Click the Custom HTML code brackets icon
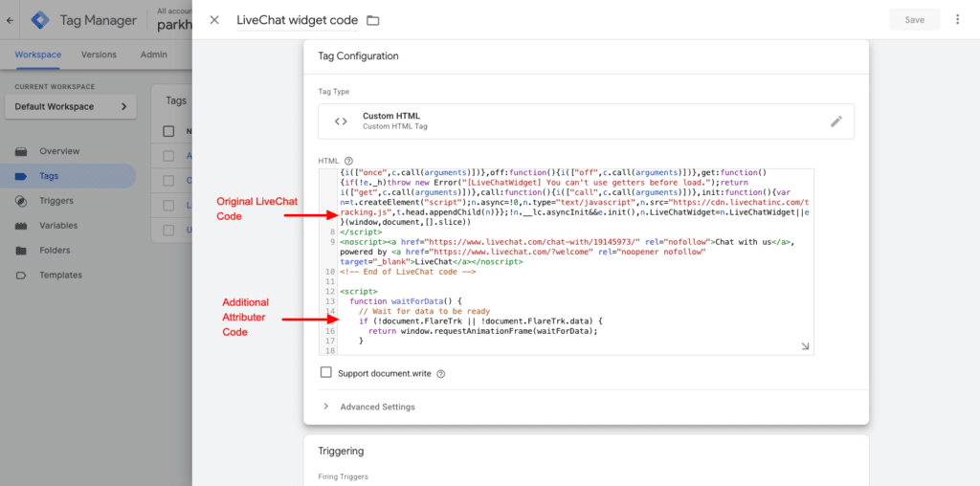 pyautogui.click(x=341, y=121)
